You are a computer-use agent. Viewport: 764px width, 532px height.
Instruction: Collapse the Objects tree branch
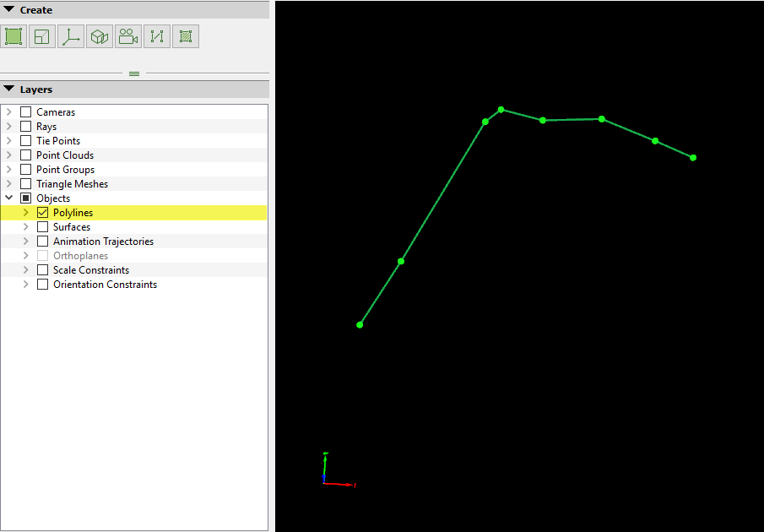click(x=8, y=198)
